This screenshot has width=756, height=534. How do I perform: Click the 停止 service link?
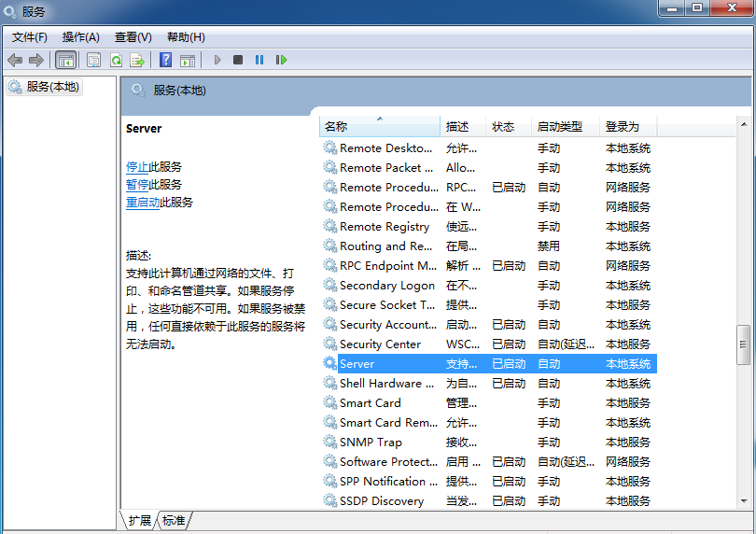pyautogui.click(x=137, y=167)
